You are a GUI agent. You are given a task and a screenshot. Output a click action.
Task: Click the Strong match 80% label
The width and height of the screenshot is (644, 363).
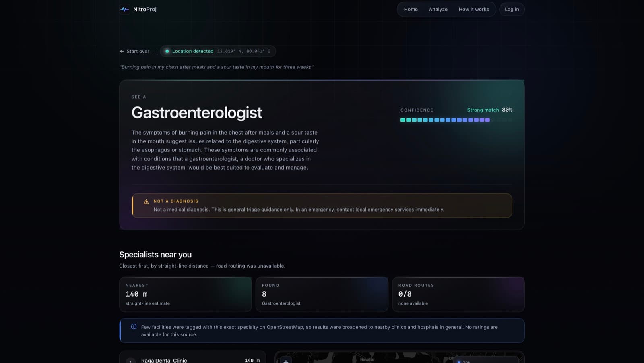pos(489,110)
